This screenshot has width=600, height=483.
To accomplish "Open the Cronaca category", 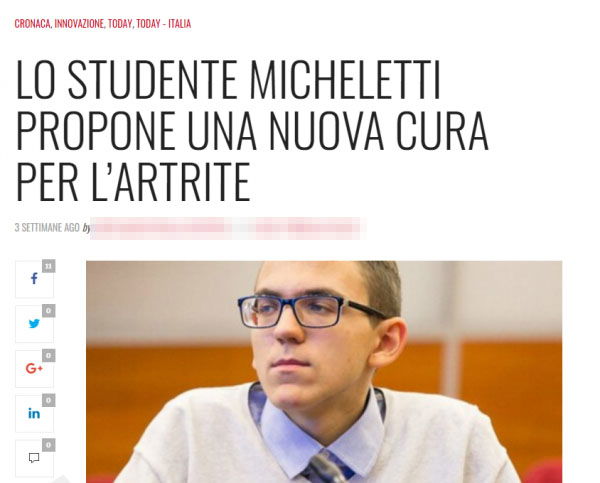I will point(33,24).
